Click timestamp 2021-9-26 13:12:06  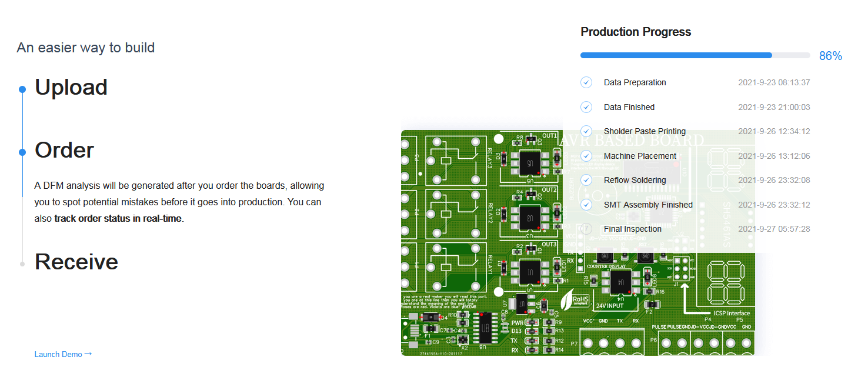click(774, 156)
